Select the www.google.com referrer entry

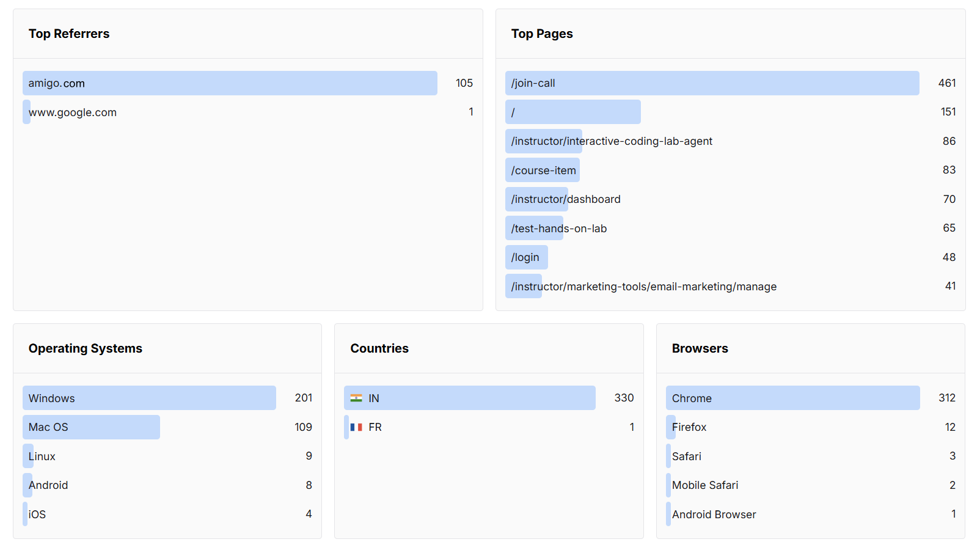click(x=73, y=112)
